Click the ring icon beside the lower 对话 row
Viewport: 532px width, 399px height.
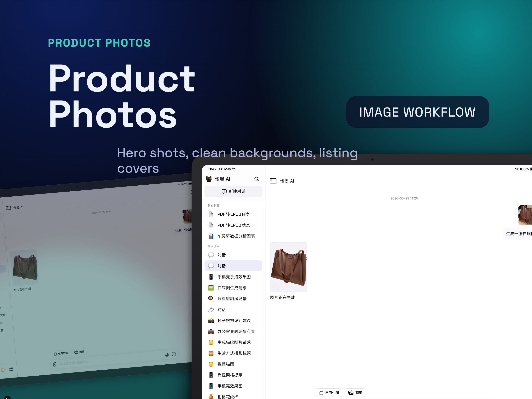click(211, 309)
